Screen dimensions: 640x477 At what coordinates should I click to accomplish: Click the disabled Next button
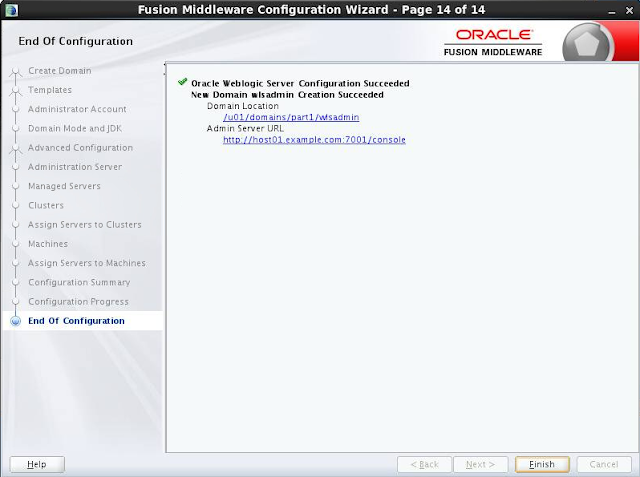[x=481, y=464]
